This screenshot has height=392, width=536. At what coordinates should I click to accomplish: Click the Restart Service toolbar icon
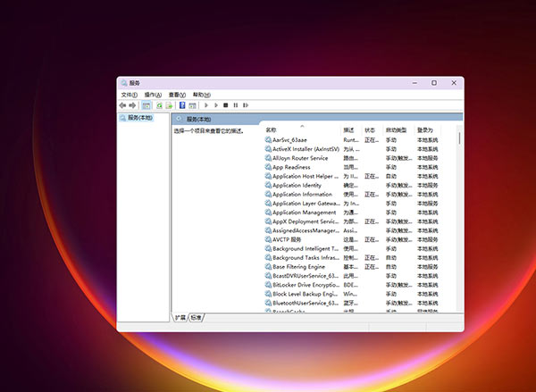click(x=246, y=105)
